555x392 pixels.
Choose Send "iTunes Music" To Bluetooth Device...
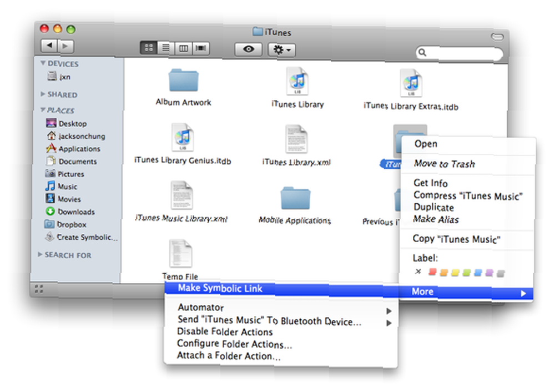pyautogui.click(x=281, y=320)
